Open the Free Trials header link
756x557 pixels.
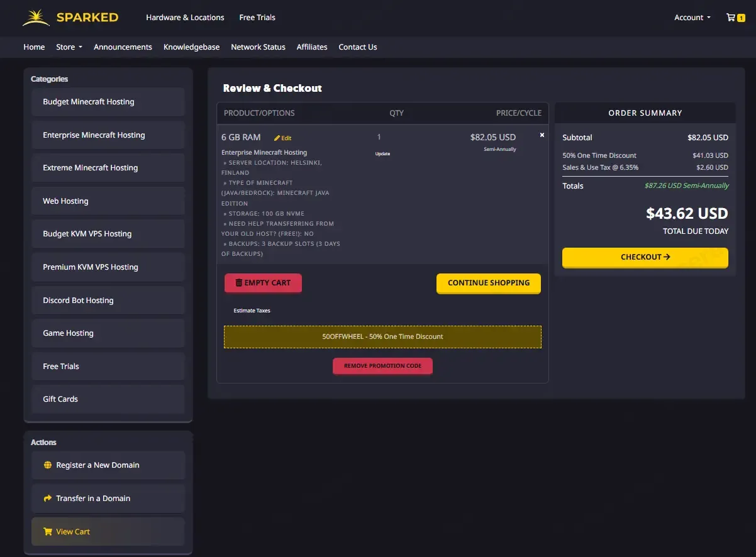coord(257,18)
